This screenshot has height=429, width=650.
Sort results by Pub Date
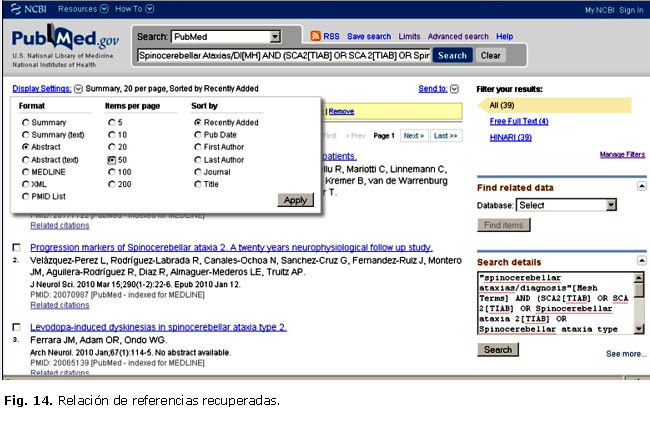tap(197, 134)
